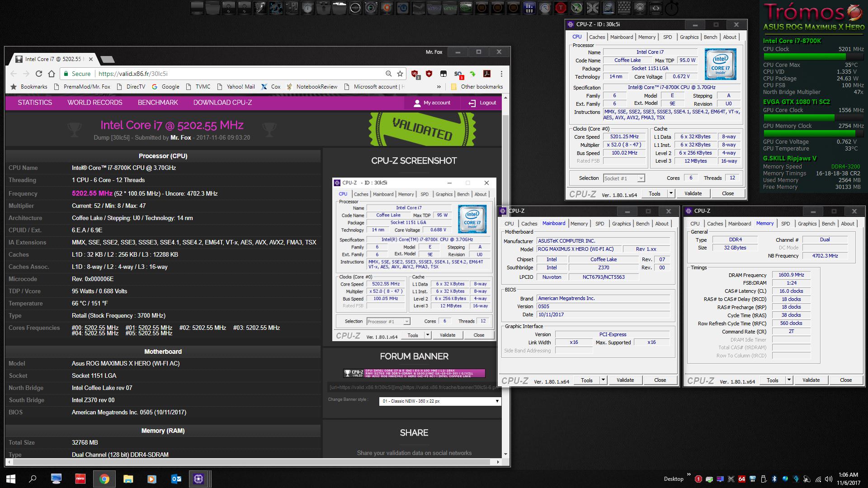Open the red shield extension with plus
868x488 pixels.
tap(429, 74)
